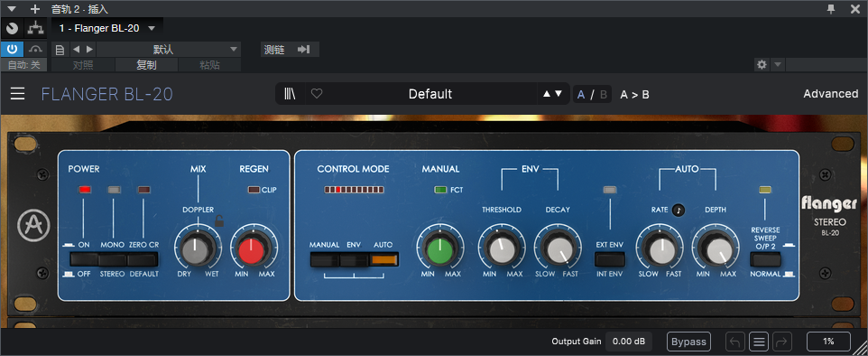Close the plugin window
Screen dimensions: 868x356
coord(855,8)
